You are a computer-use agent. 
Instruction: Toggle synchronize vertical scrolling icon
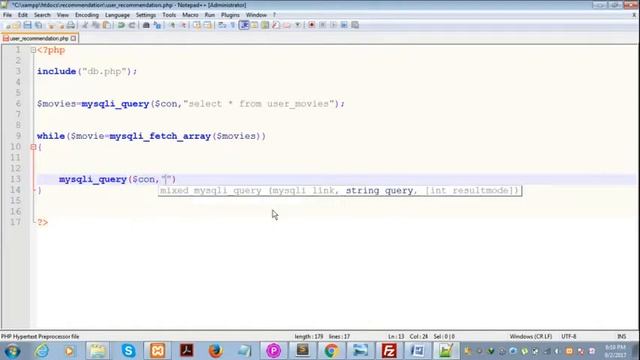coord(197,25)
